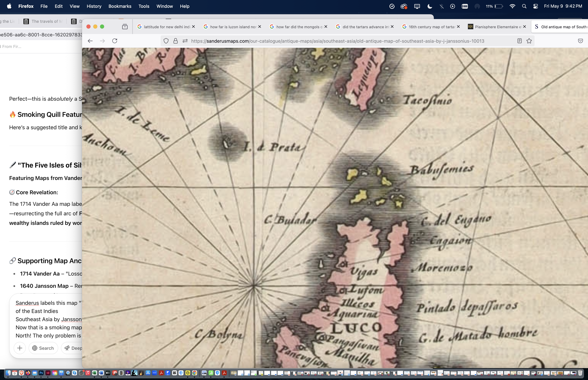
Task: Open the Edit menu
Action: point(59,6)
